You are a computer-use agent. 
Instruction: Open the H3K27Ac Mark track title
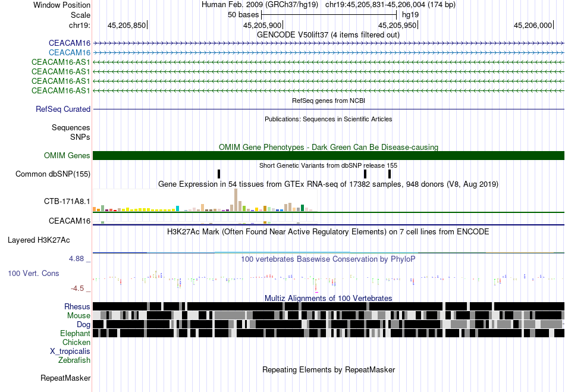(x=328, y=231)
